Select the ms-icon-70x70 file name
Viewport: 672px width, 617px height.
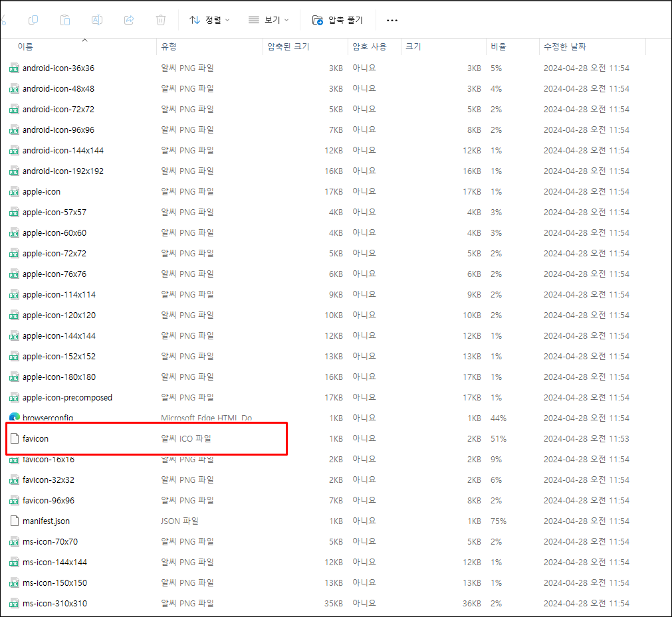point(50,542)
